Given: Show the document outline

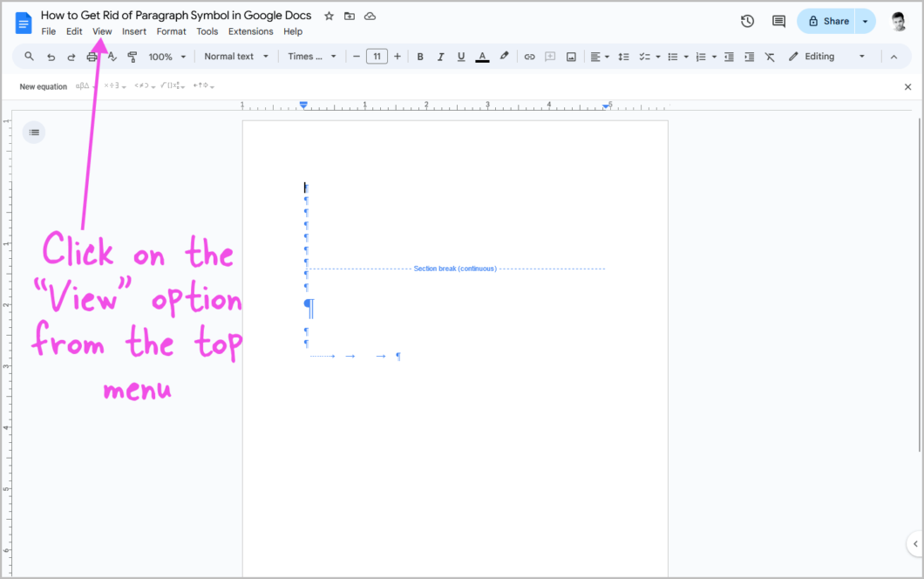Looking at the screenshot, I should 34,132.
